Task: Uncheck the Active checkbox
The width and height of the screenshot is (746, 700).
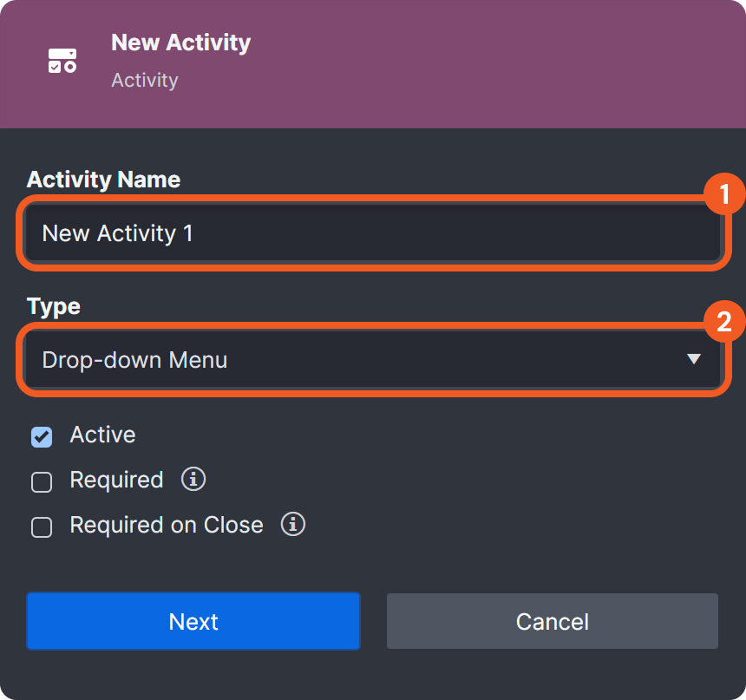Action: click(x=42, y=436)
